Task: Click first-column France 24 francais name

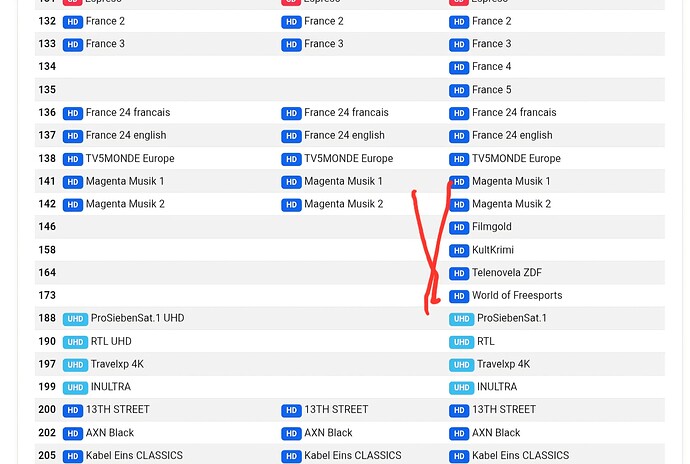Action: pyautogui.click(x=128, y=113)
